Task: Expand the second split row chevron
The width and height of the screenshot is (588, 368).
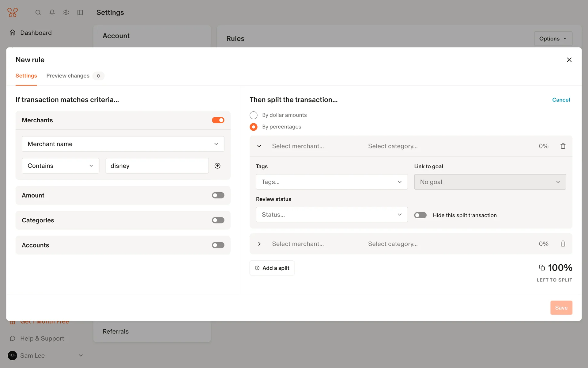Action: pyautogui.click(x=259, y=244)
